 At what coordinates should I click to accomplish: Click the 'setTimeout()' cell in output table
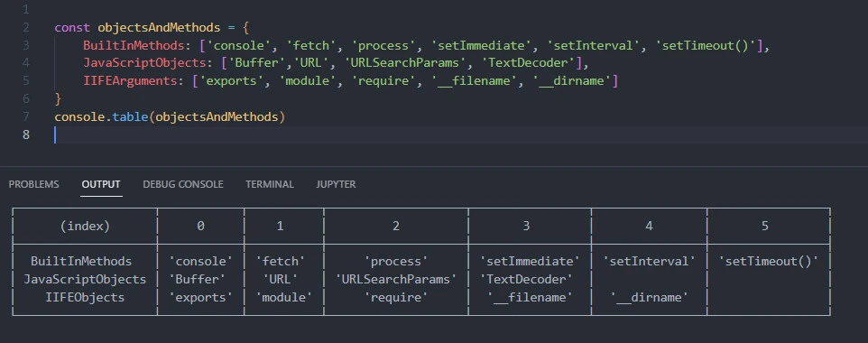(x=769, y=261)
